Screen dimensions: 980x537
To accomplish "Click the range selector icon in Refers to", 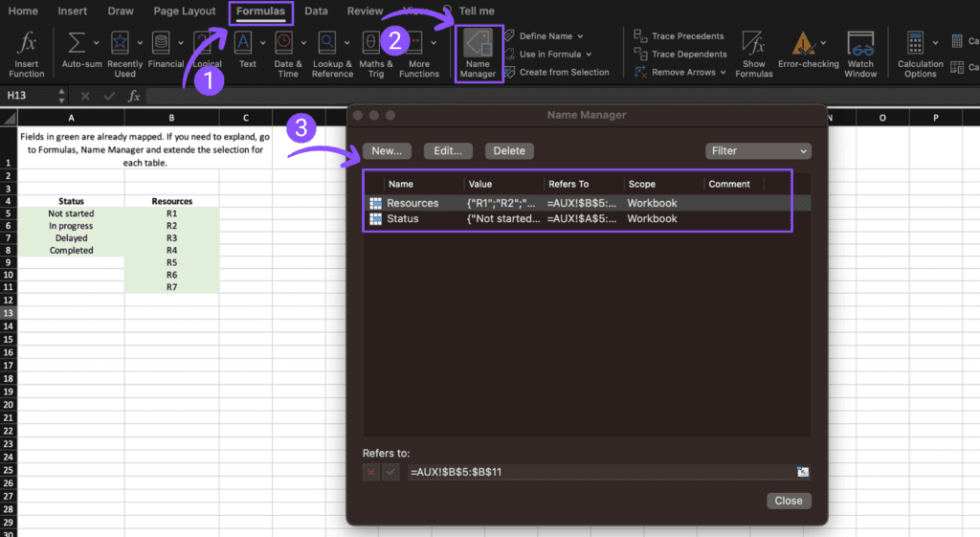I will pyautogui.click(x=803, y=472).
